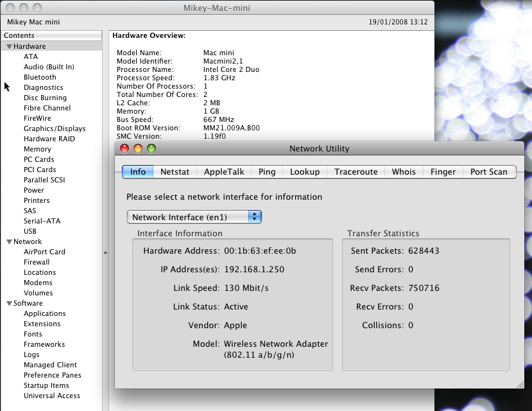The image size is (532, 411).
Task: Select Applications under Software
Action: (44, 313)
